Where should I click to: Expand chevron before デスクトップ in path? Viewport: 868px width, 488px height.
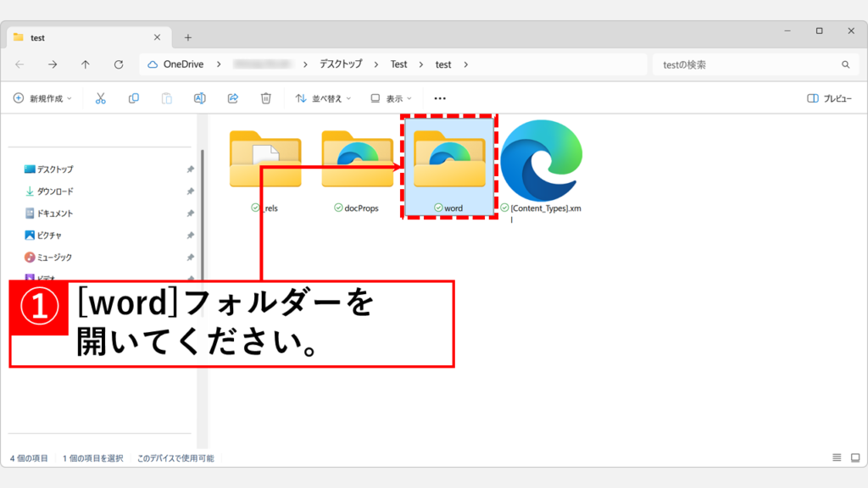click(305, 64)
